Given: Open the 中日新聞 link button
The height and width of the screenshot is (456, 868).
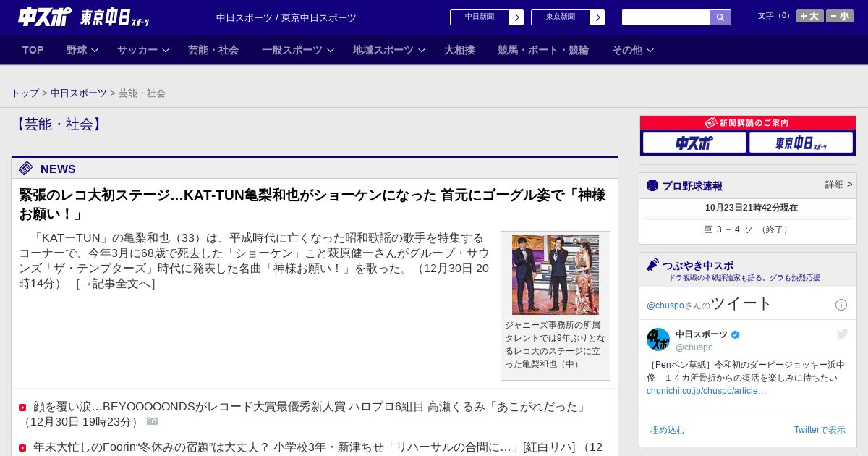Looking at the screenshot, I should (480, 17).
